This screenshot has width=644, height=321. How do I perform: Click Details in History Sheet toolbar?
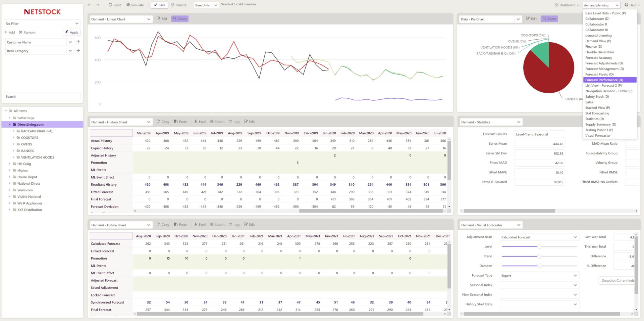pos(217,122)
